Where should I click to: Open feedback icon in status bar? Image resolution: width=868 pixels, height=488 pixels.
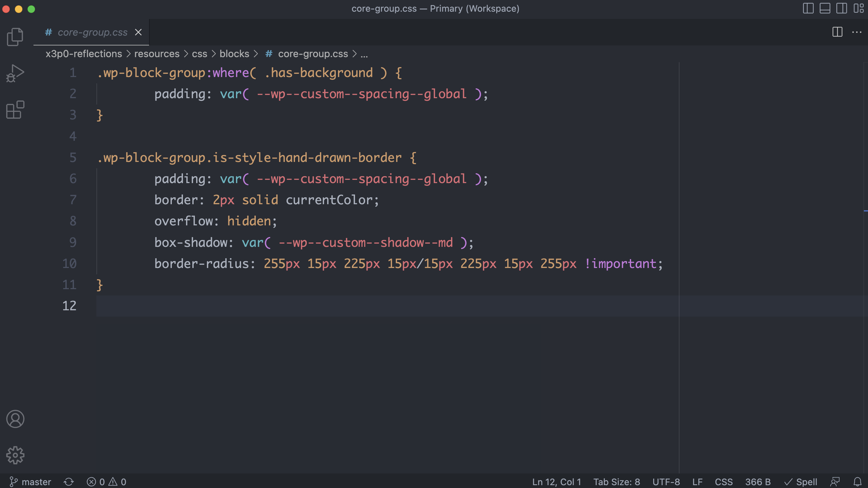coord(835,482)
